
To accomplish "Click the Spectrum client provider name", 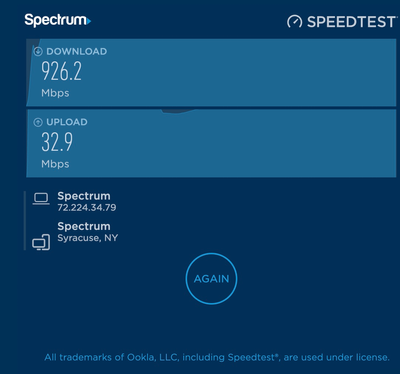I will coord(84,196).
